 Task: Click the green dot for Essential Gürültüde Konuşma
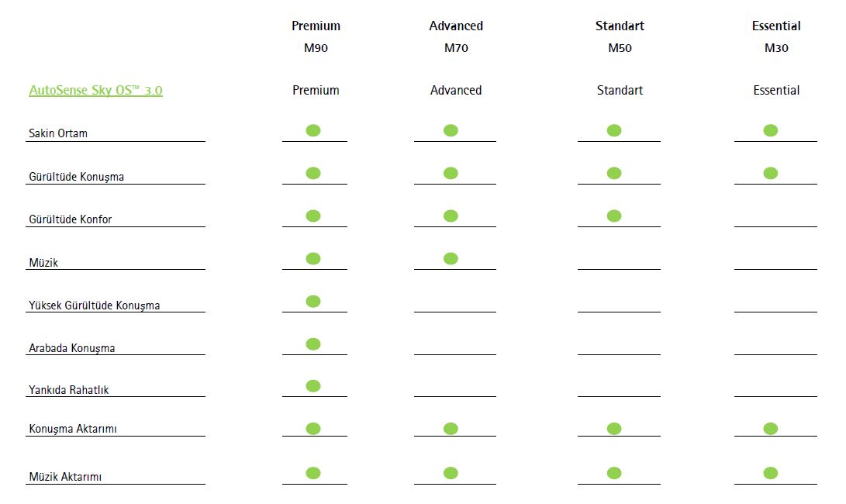pos(770,173)
